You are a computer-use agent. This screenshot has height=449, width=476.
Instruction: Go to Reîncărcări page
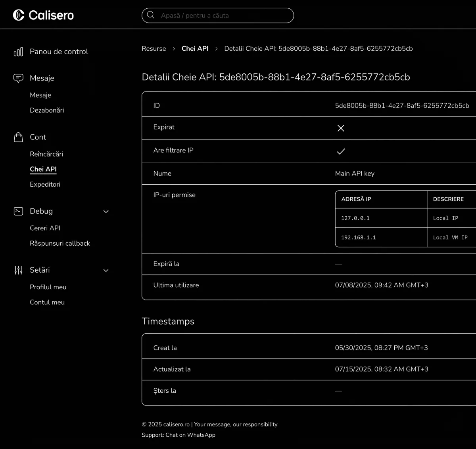(46, 154)
